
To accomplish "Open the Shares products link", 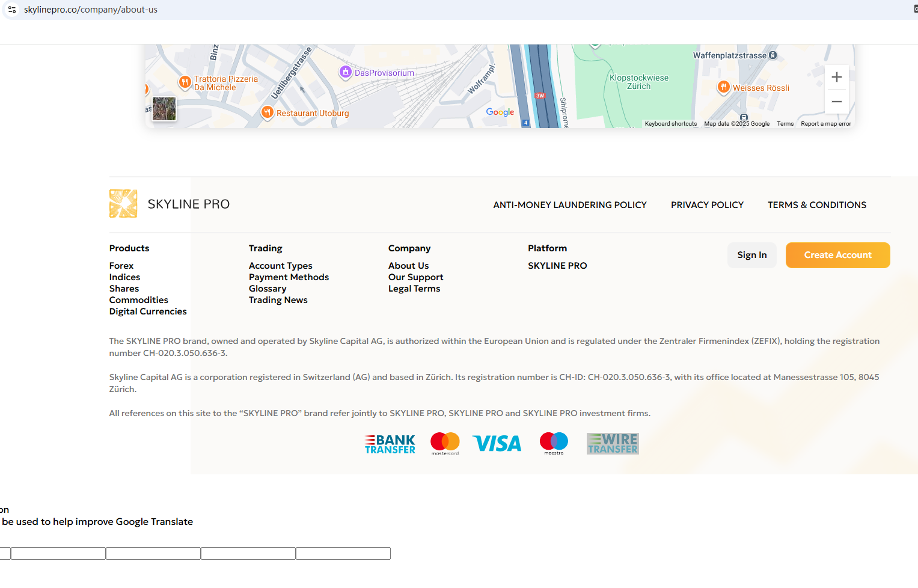I will pos(124,289).
